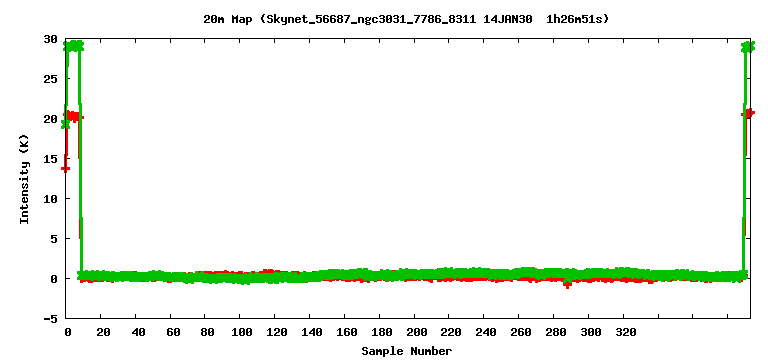The width and height of the screenshot is (768, 360).
Task: Click the 'Sample Number' x-axis label
Action: point(407,351)
